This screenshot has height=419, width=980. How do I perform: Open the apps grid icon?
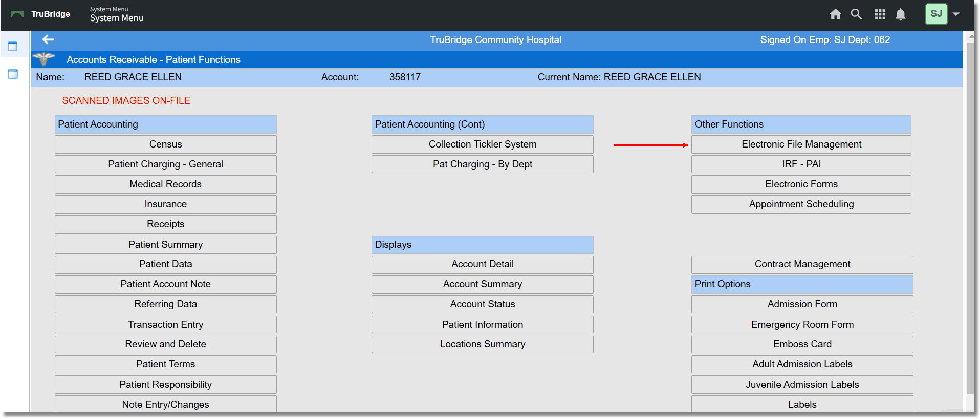coord(880,14)
